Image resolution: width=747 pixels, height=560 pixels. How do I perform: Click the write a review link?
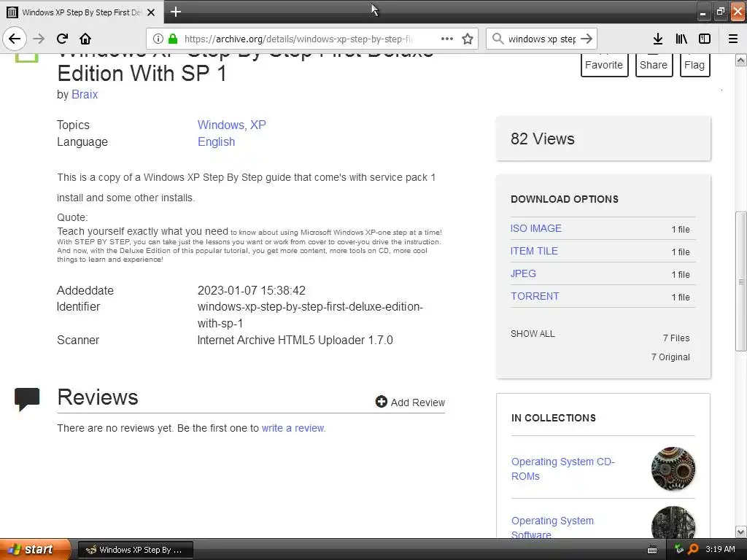(293, 428)
